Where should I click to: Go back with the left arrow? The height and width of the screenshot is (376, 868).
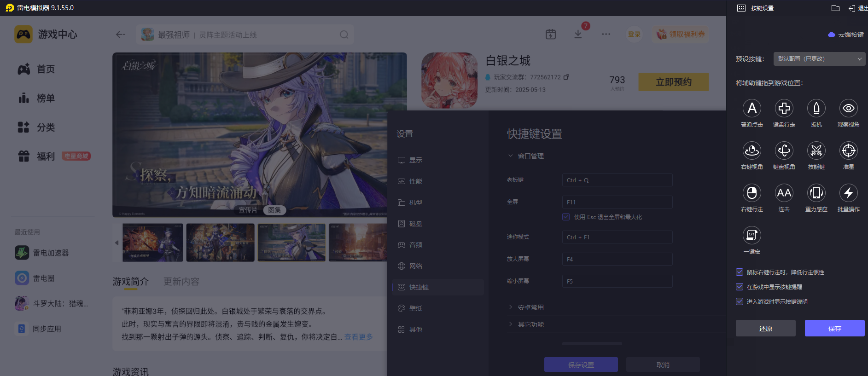click(121, 35)
